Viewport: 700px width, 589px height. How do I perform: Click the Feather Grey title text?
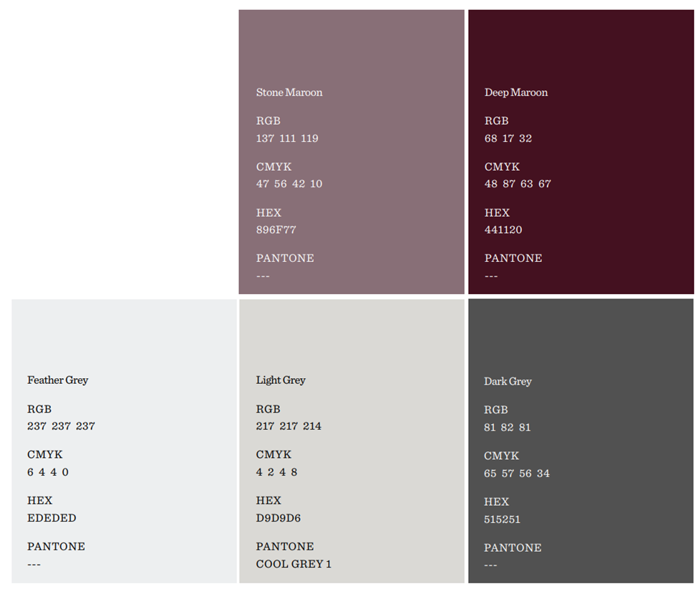coord(57,380)
